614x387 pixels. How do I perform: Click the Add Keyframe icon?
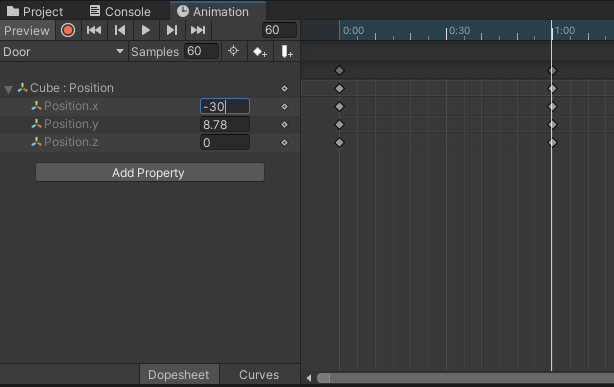coord(260,51)
